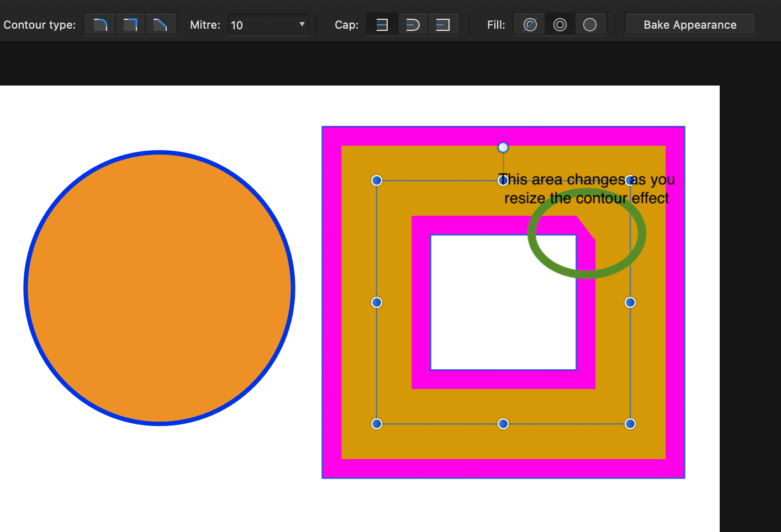The width and height of the screenshot is (781, 532).
Task: Click the 'Mitre:' label
Action: coord(205,25)
